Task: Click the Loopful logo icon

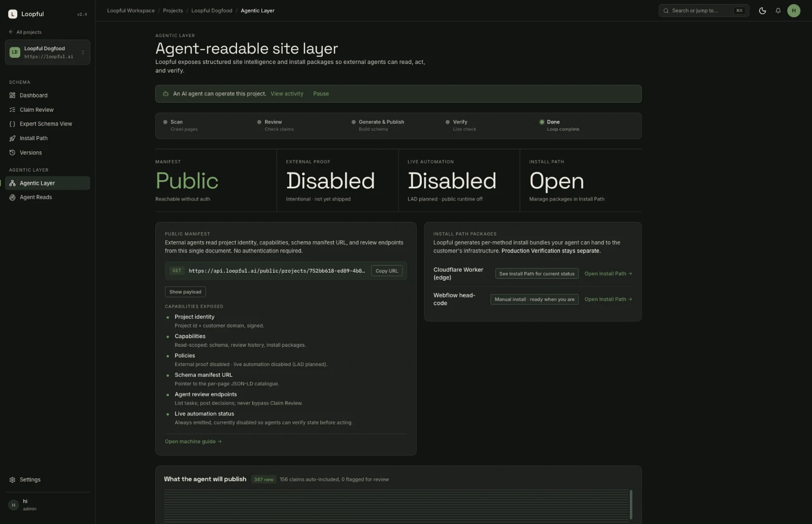Action: pos(13,14)
